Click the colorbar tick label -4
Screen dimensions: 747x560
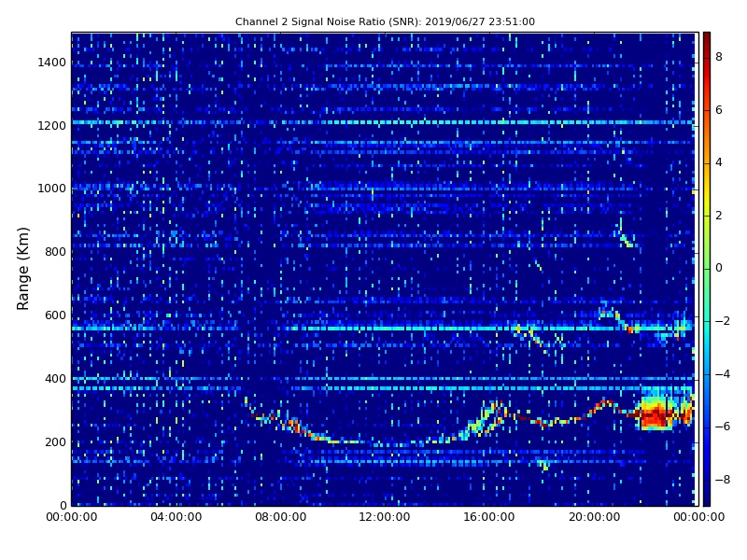click(723, 374)
